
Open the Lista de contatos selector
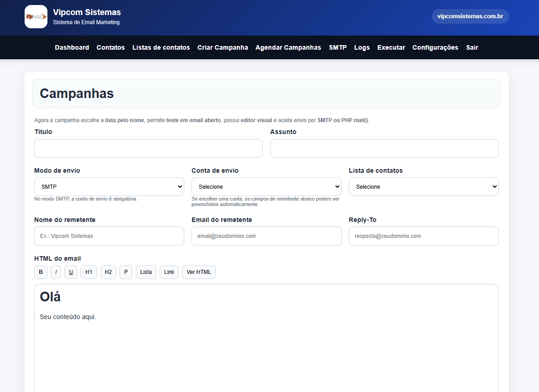coord(424,187)
